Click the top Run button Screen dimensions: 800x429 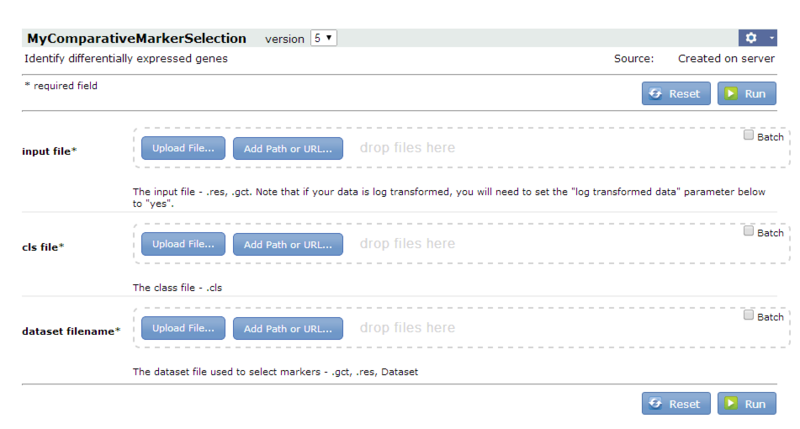click(747, 94)
